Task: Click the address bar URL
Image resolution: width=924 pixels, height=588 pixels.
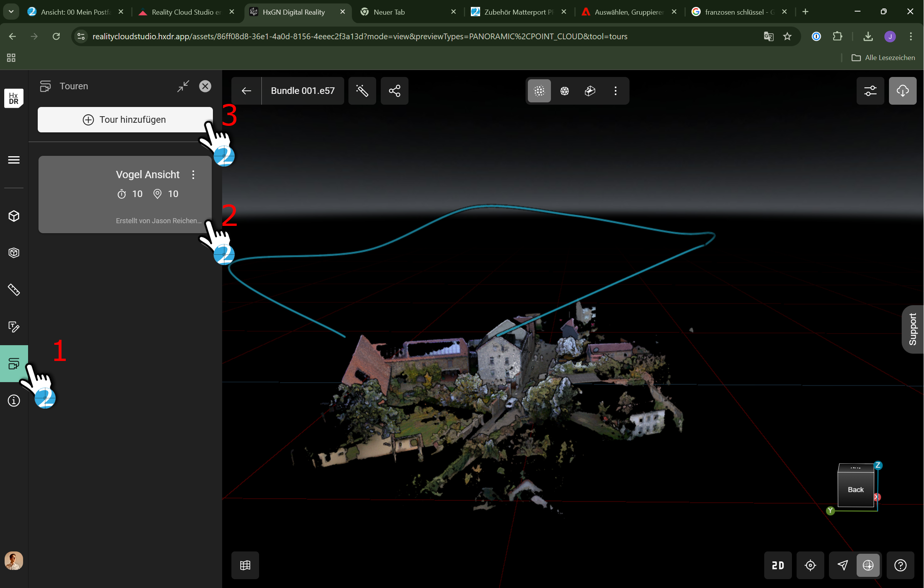Action: (x=360, y=37)
